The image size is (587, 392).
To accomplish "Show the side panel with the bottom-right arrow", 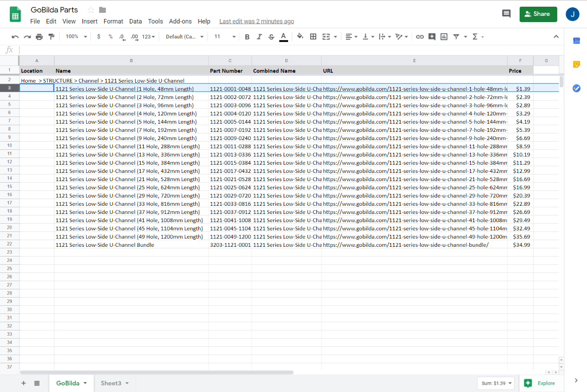I will pyautogui.click(x=576, y=380).
